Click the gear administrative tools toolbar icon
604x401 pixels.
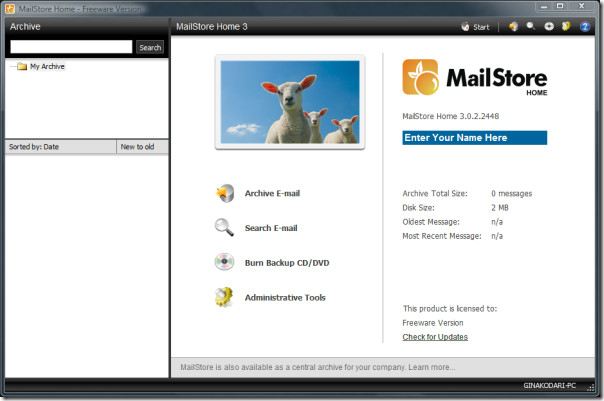click(566, 26)
